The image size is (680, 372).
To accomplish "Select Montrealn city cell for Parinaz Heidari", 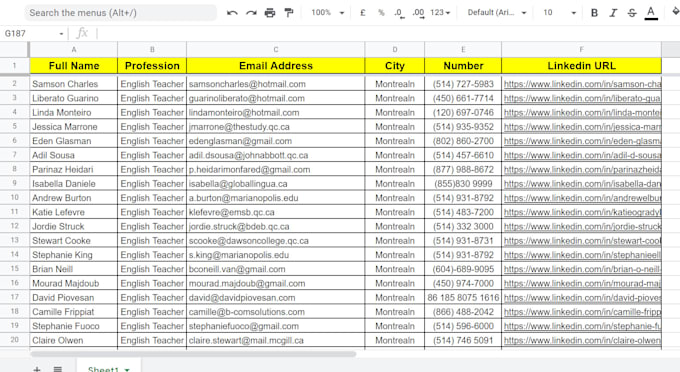I will pyautogui.click(x=395, y=170).
